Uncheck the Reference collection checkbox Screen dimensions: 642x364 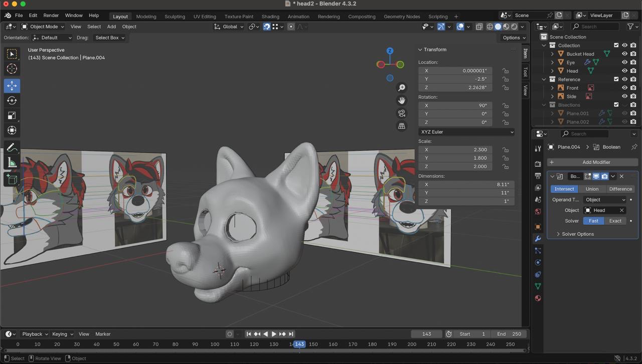click(x=616, y=79)
